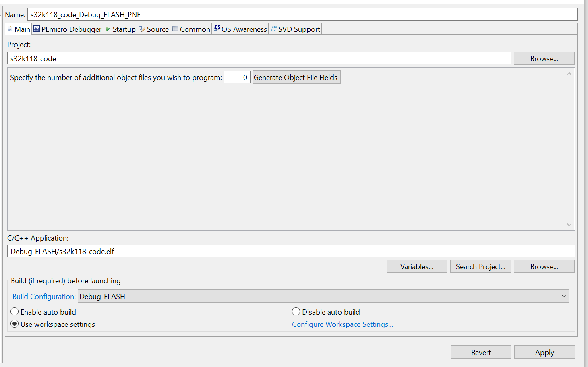The image size is (588, 367).
Task: Select Disable auto build option
Action: tap(296, 312)
